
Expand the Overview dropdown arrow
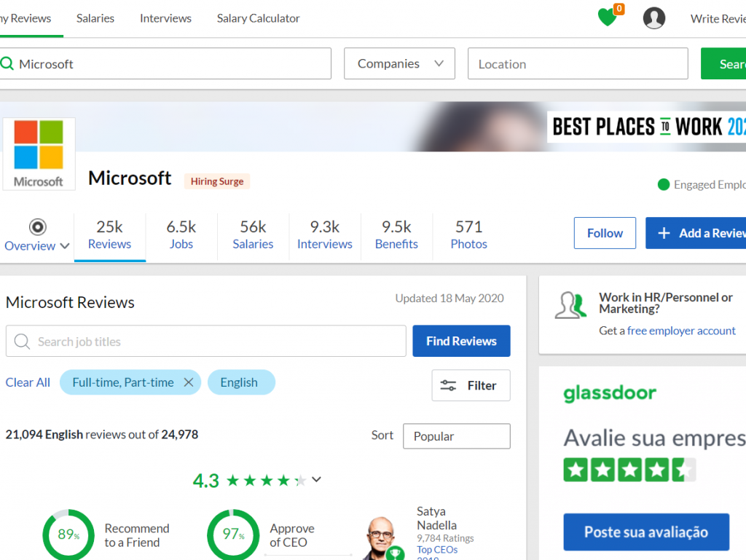pyautogui.click(x=65, y=245)
